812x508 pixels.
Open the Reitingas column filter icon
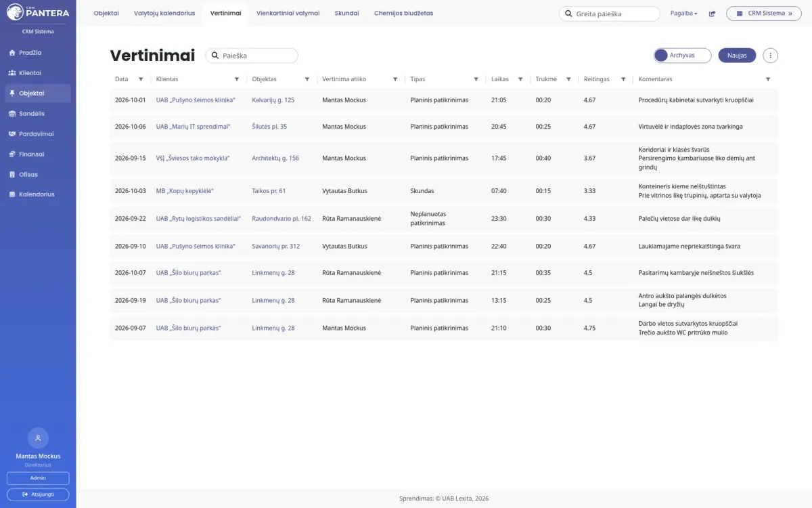[x=623, y=79]
